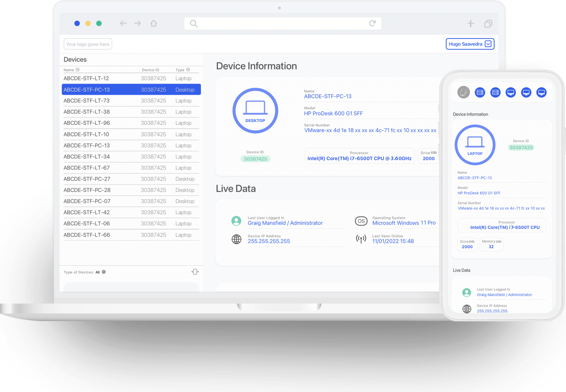The width and height of the screenshot is (566, 392).
Task: Click the green Device ID badge 30387425
Action: pyautogui.click(x=255, y=159)
